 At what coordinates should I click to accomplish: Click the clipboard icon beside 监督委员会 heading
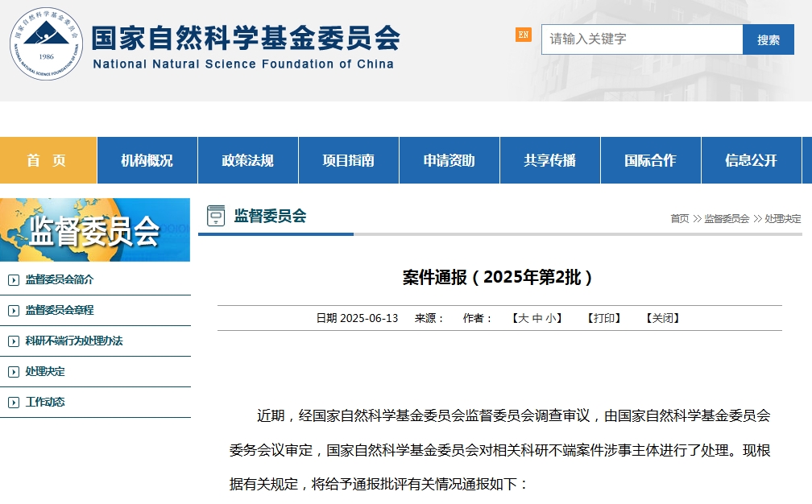click(x=214, y=214)
